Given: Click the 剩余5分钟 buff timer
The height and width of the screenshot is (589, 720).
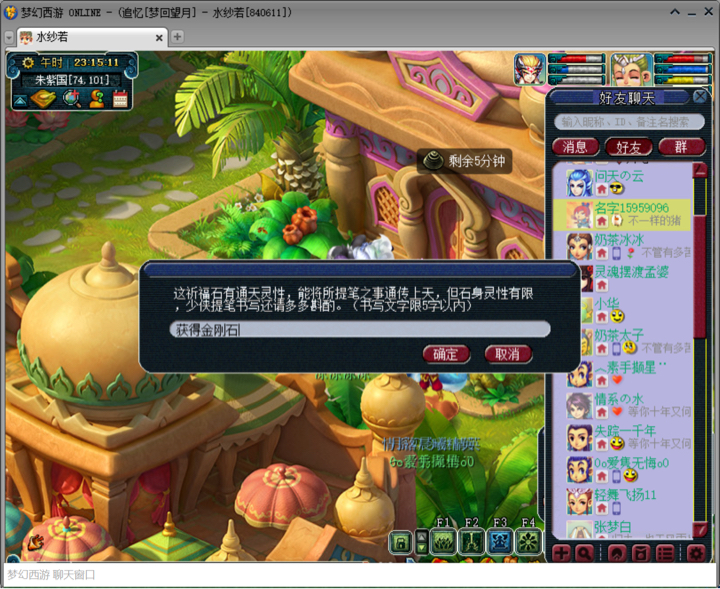Looking at the screenshot, I should pyautogui.click(x=465, y=161).
